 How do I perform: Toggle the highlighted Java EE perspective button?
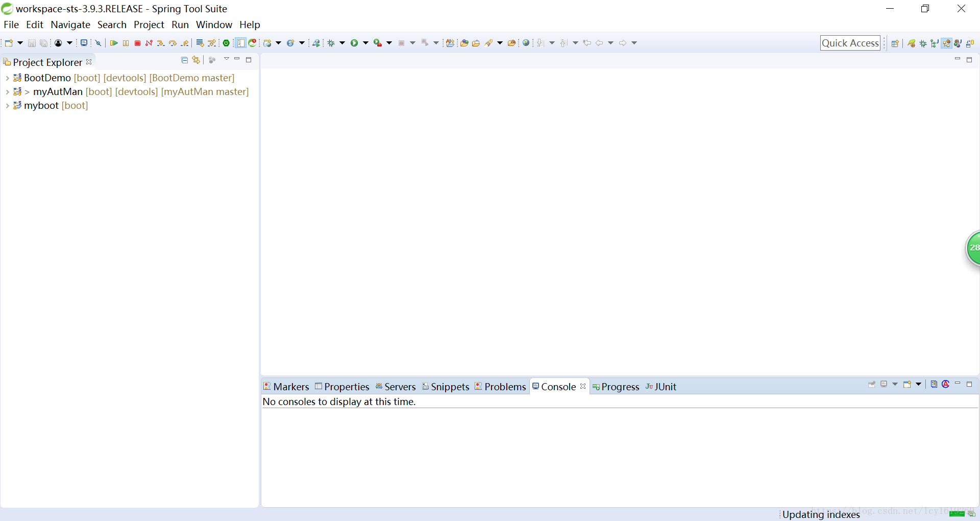[947, 43]
